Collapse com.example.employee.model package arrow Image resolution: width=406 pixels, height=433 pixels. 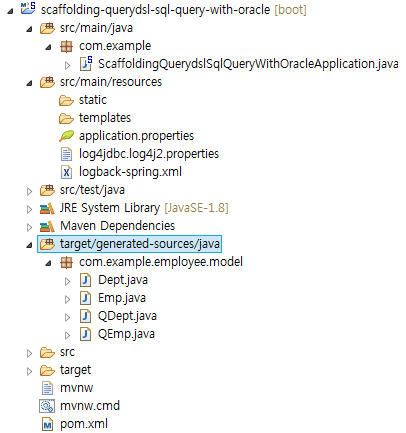49,263
